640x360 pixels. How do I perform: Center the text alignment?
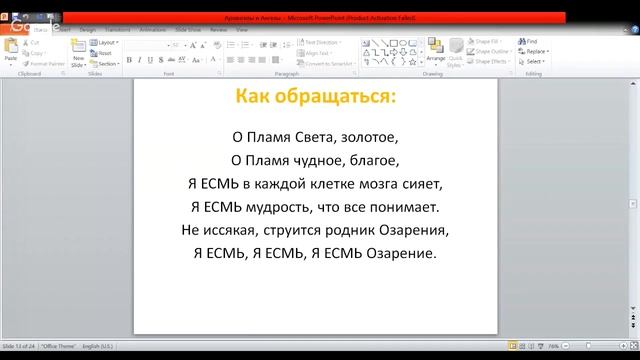point(241,60)
